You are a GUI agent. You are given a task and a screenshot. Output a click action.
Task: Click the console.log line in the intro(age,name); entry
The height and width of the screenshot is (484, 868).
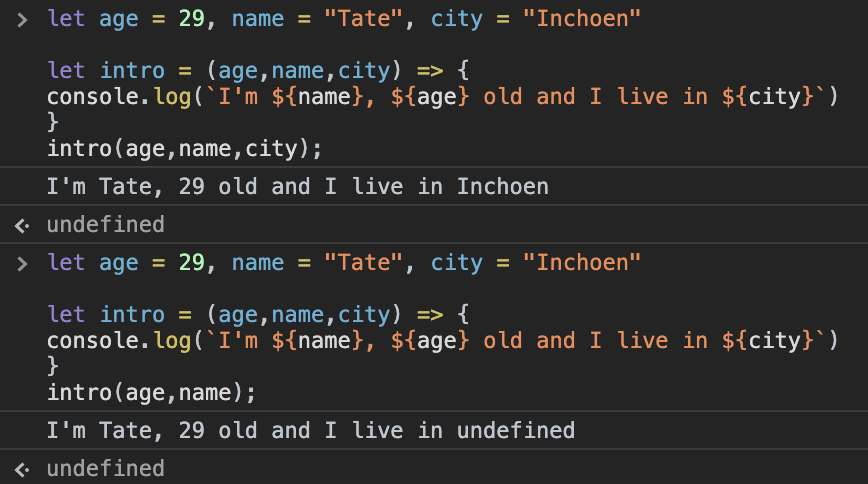point(443,341)
